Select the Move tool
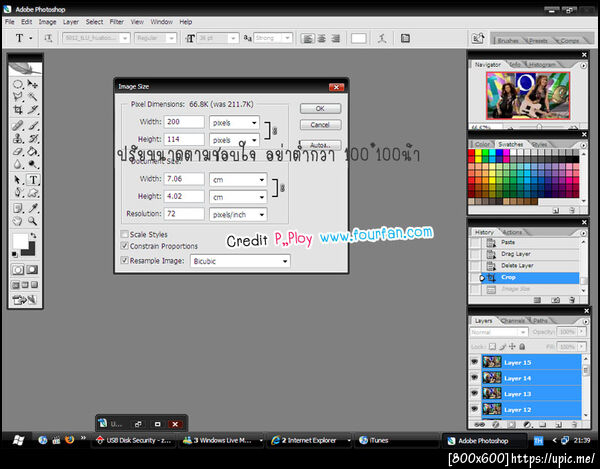This screenshot has height=469, width=600. (33, 84)
